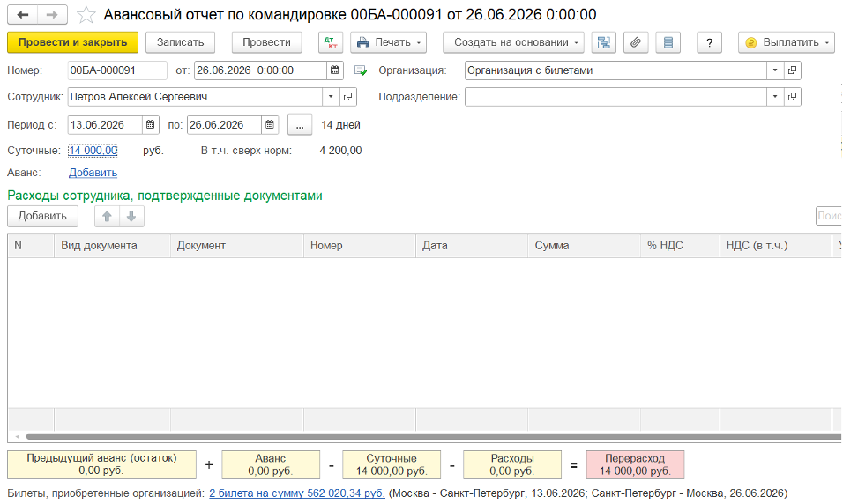Click the Период по date field
The height and width of the screenshot is (504, 843).
(224, 124)
